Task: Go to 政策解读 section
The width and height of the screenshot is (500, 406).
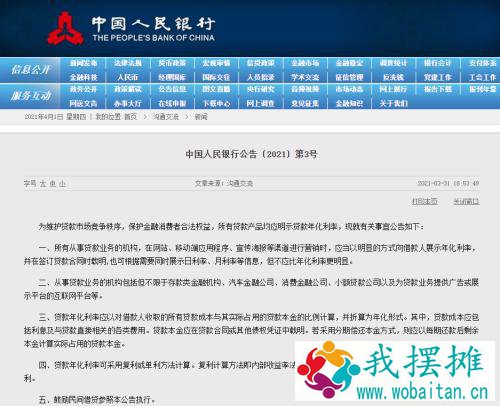Action: [x=128, y=89]
